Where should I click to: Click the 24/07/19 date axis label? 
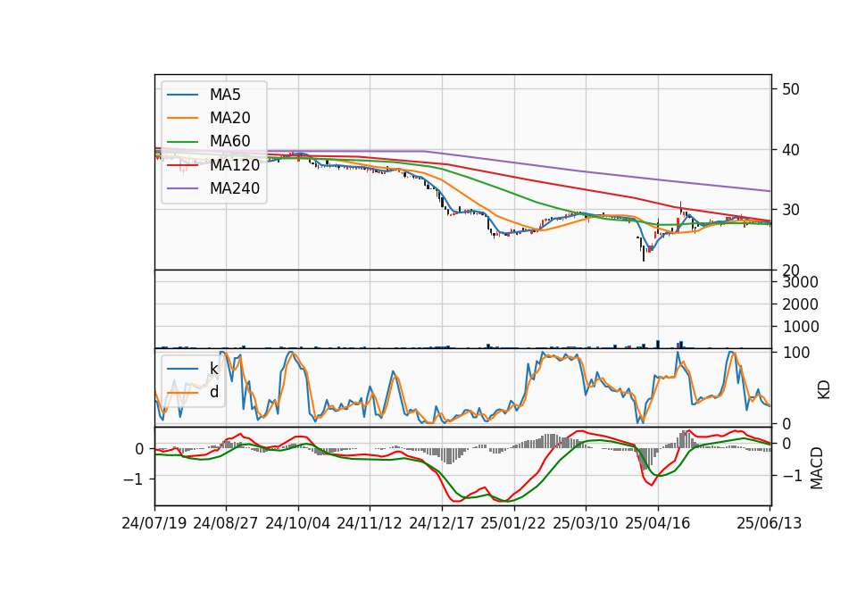point(154,523)
